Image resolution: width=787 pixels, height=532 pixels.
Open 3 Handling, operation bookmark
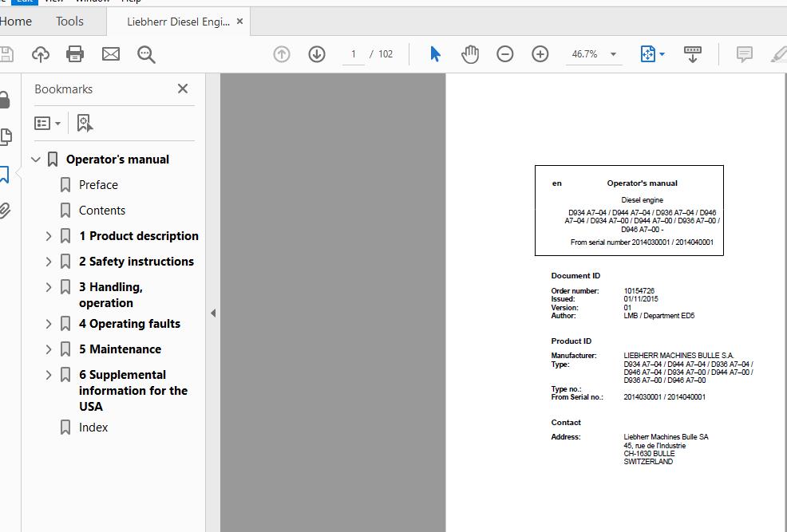pyautogui.click(x=110, y=295)
